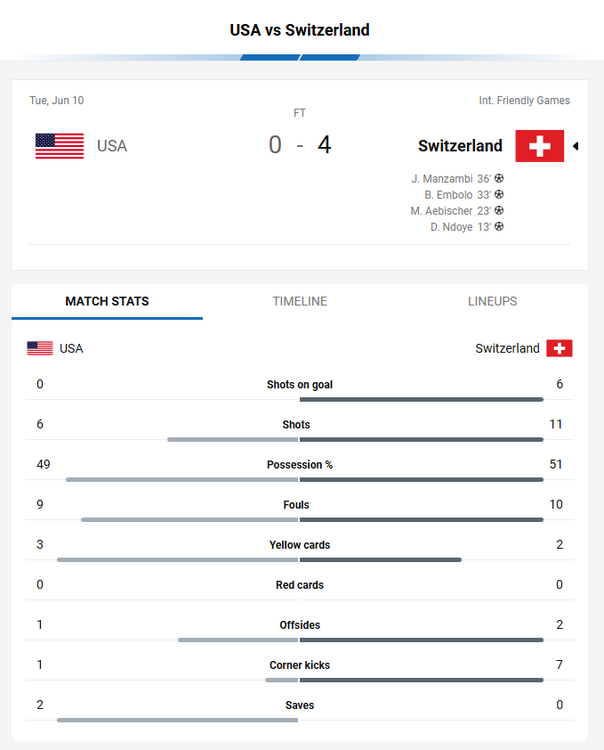Click the bold Switzerland team name in scoreboard
Image resolution: width=604 pixels, height=750 pixels.
[460, 146]
